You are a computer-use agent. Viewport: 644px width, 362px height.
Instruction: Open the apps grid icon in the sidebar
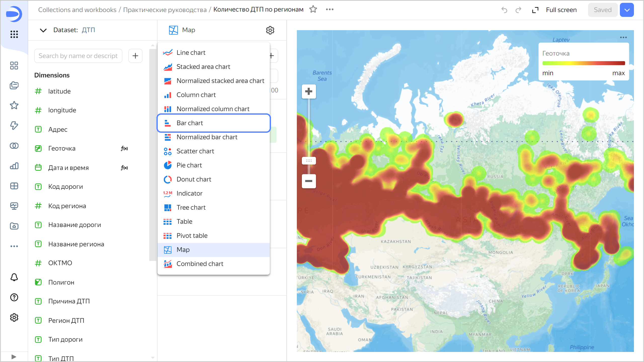coord(14,34)
